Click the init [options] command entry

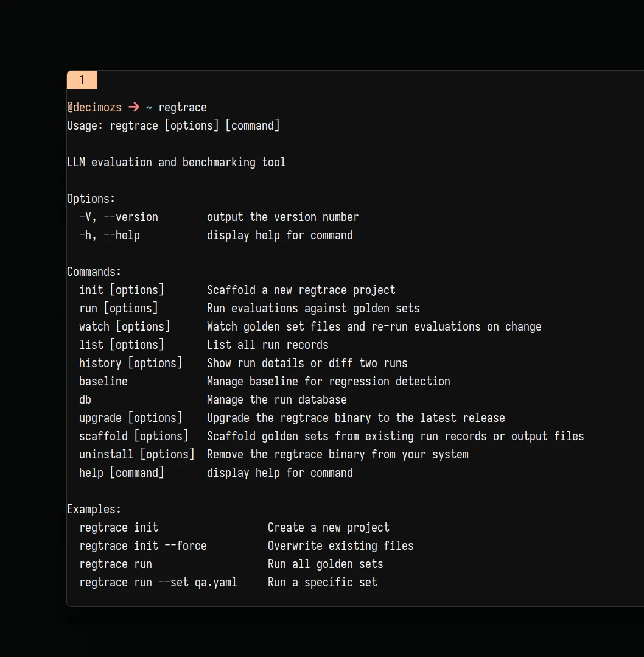(x=122, y=290)
